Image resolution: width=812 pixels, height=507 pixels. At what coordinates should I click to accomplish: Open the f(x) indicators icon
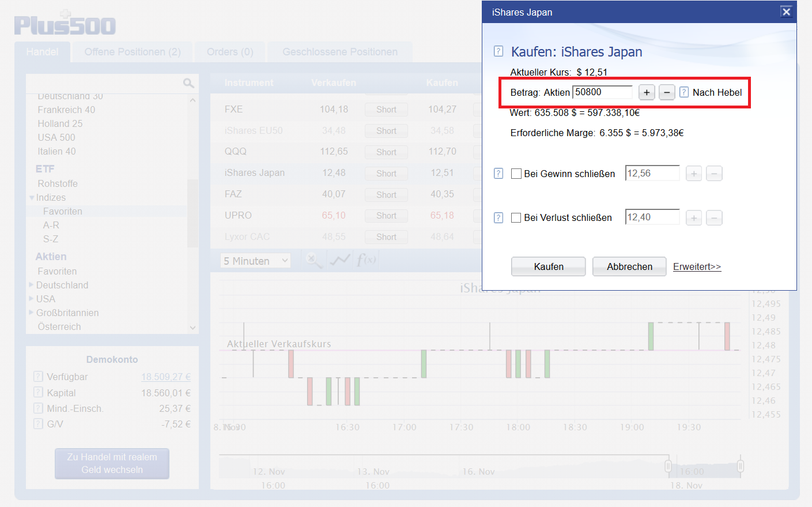pyautogui.click(x=367, y=260)
